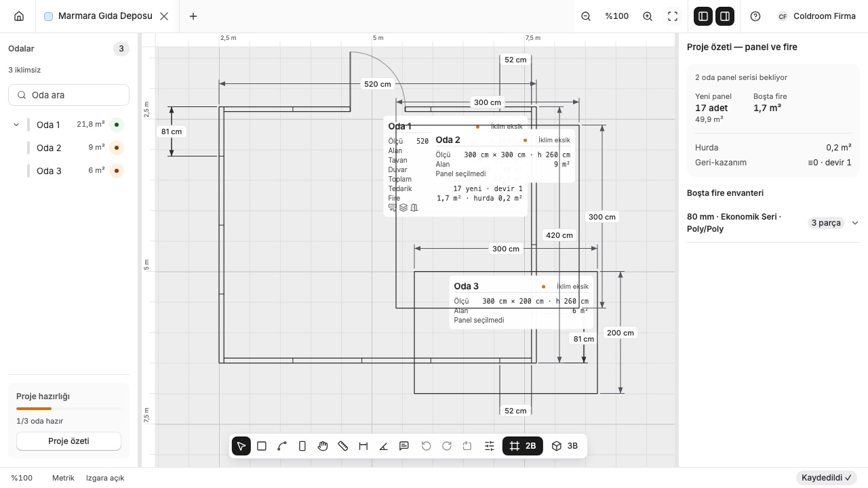This screenshot has width=868, height=488.
Task: Click the Yeni panel 17 adet value
Action: (x=711, y=108)
